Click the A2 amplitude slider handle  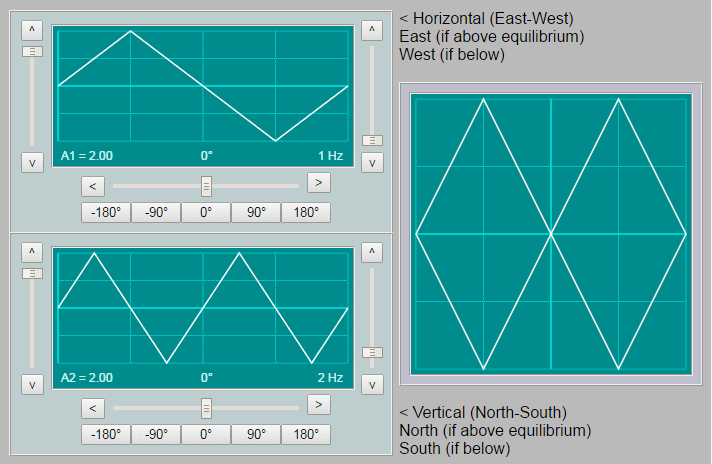tap(32, 273)
